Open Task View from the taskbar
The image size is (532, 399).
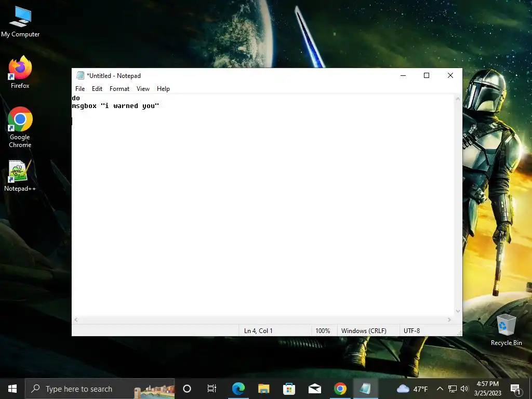tap(212, 389)
